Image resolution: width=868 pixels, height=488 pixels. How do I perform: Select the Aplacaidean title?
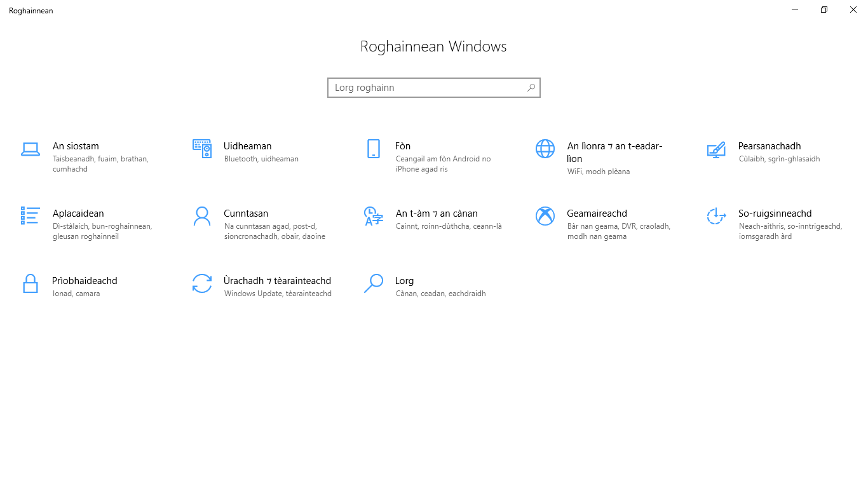pyautogui.click(x=78, y=213)
